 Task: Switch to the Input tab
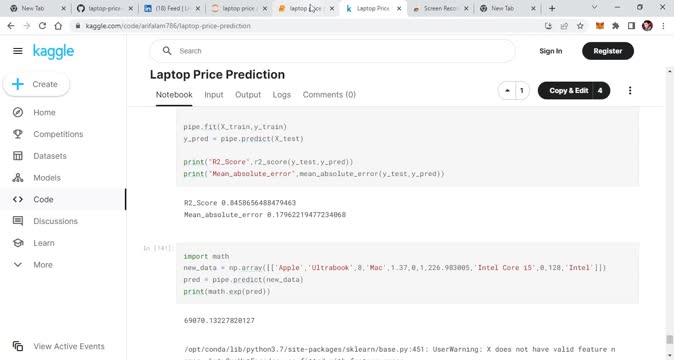point(214,95)
